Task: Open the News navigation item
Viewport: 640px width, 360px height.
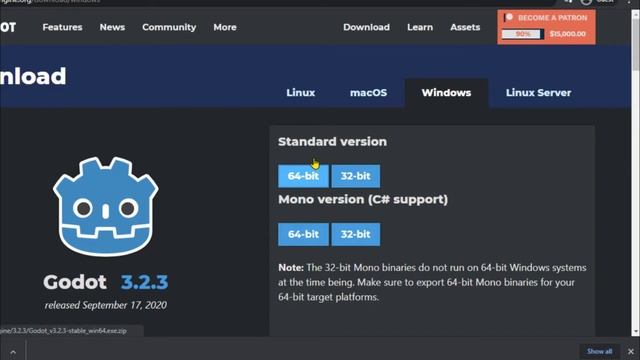Action: pyautogui.click(x=112, y=27)
